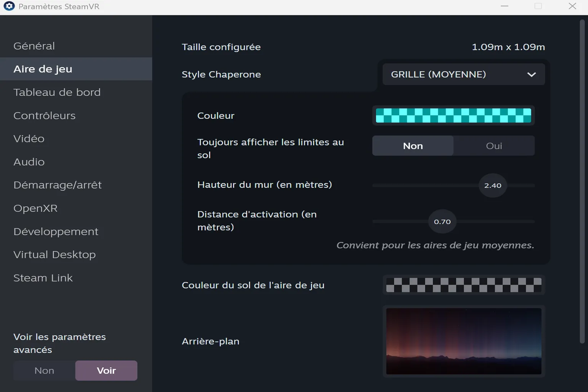Show advanced settings with Voir
588x392 pixels.
click(x=106, y=371)
